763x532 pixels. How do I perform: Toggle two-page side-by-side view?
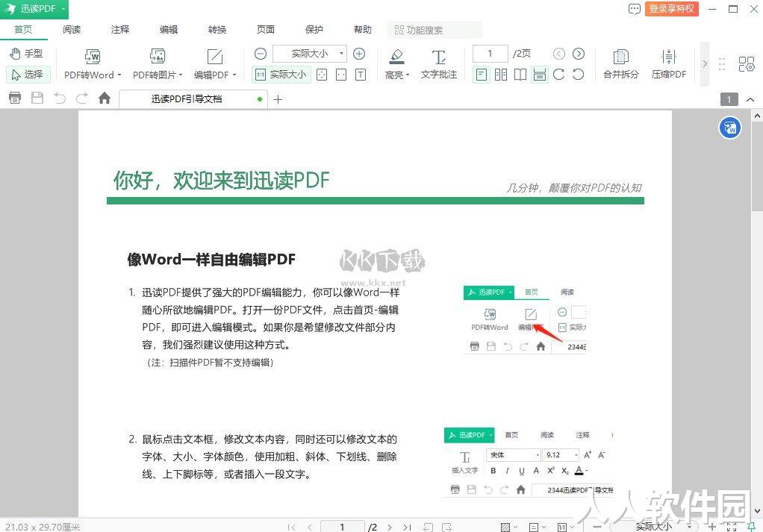coord(501,75)
